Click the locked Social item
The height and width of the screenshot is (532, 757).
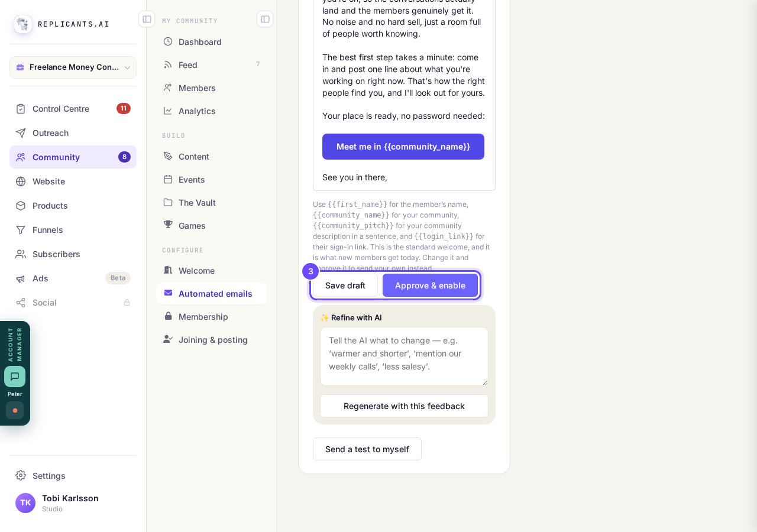(x=73, y=303)
